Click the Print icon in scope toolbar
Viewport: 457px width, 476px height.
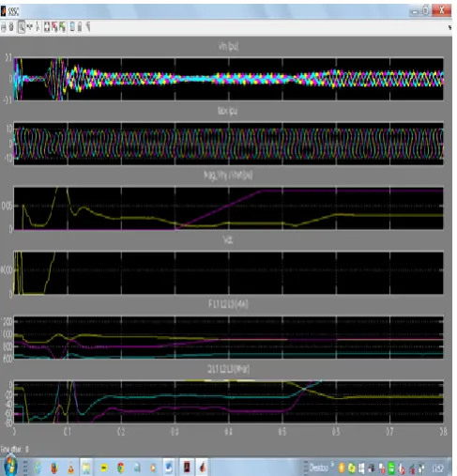point(4,27)
